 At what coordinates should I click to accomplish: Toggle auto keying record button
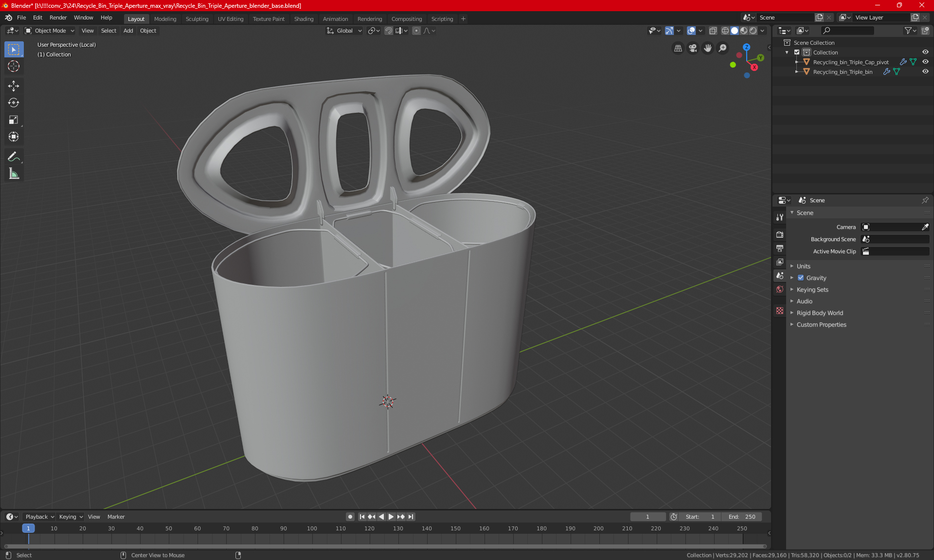[x=350, y=517]
